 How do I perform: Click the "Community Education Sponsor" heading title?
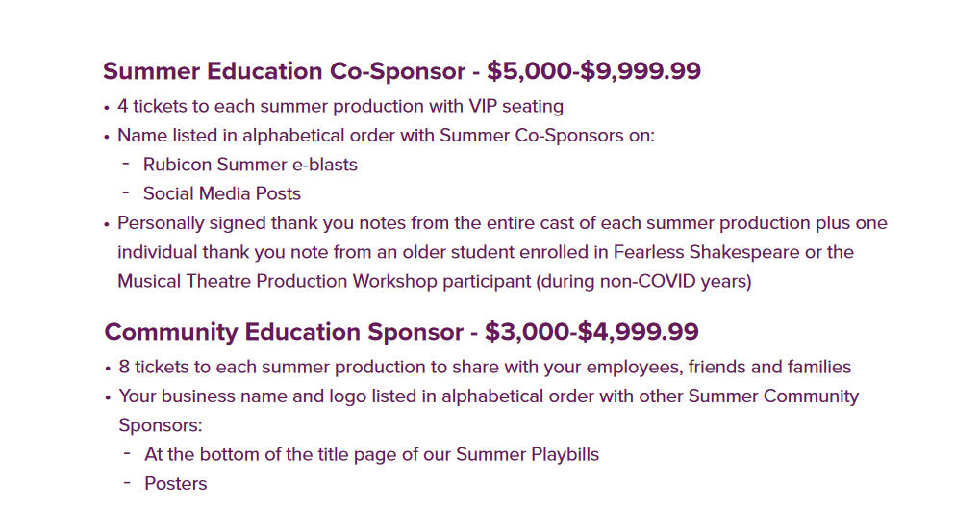click(x=284, y=332)
